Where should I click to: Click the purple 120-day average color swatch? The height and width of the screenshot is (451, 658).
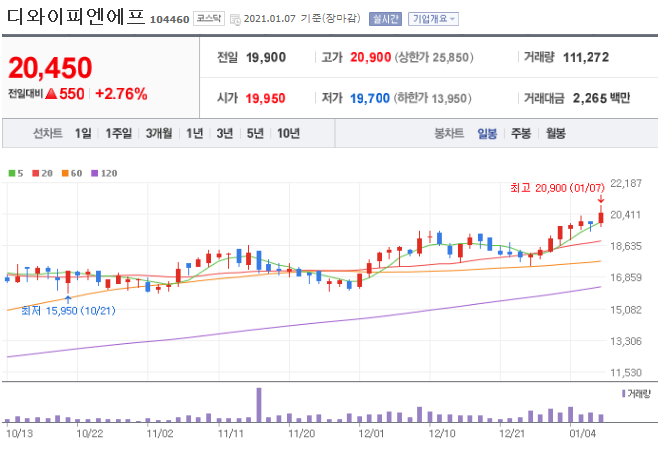(x=94, y=173)
